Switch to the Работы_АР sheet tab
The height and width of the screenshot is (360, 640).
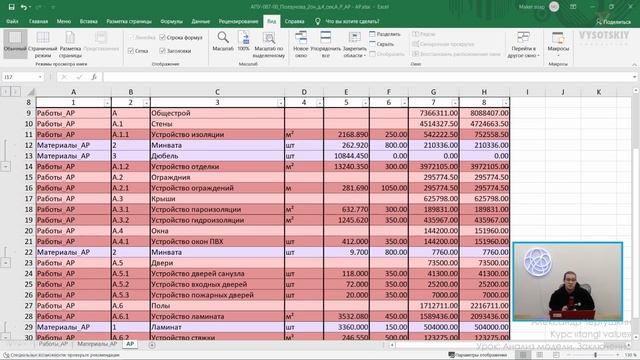(53, 344)
